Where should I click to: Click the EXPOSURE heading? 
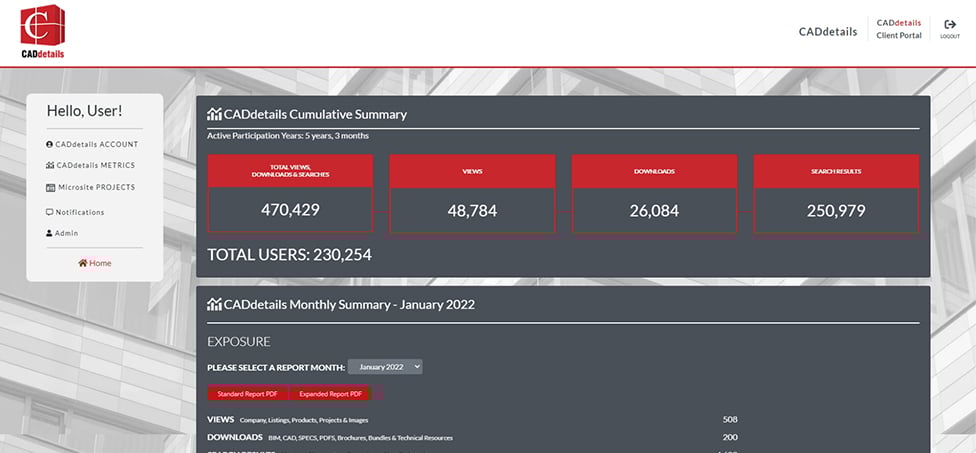(x=239, y=342)
